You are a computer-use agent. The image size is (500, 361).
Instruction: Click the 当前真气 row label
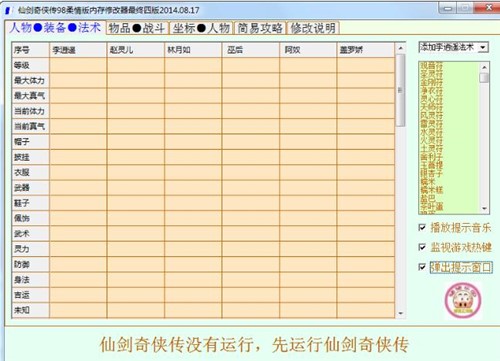(x=30, y=127)
